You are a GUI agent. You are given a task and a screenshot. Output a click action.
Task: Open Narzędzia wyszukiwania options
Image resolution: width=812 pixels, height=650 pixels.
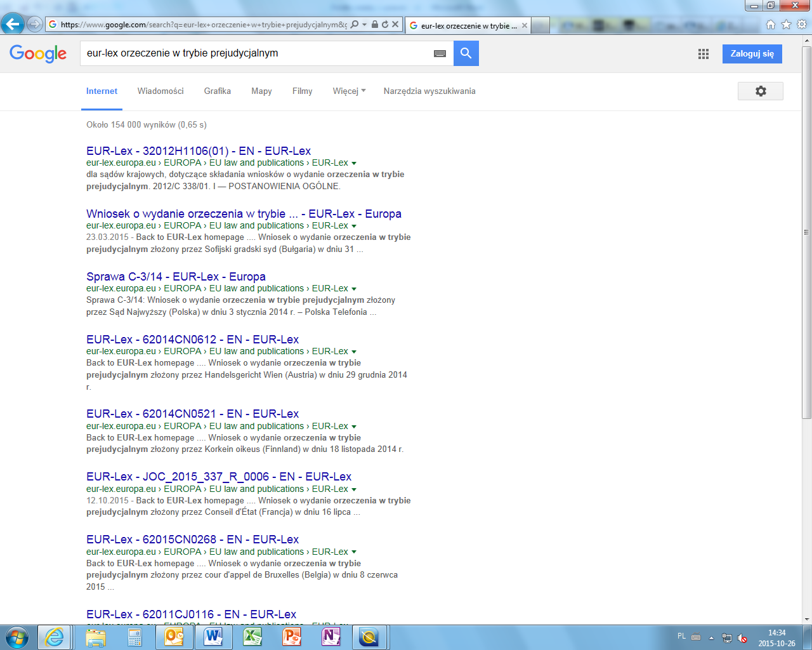pos(429,91)
